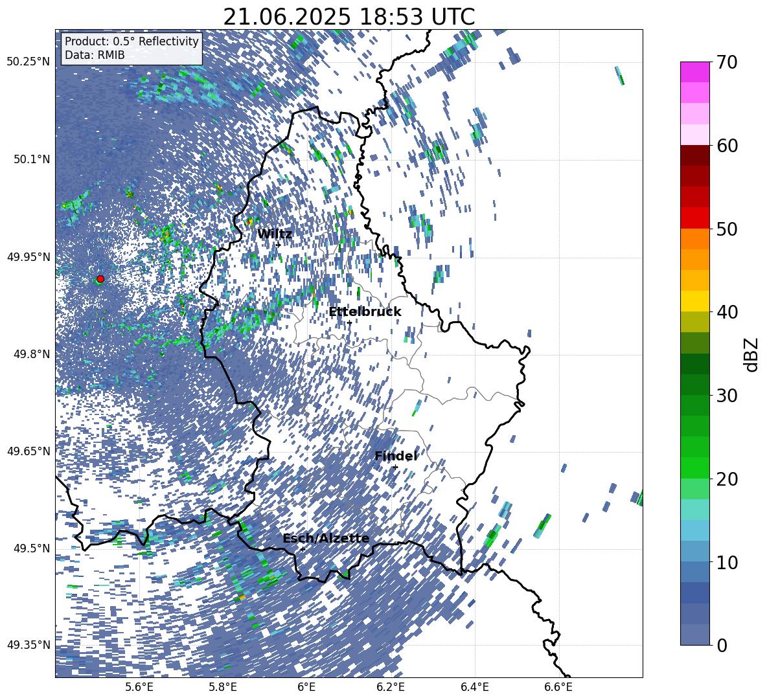The image size is (767, 700).
Task: Click the Ettelbruck city label
Action: click(x=365, y=311)
